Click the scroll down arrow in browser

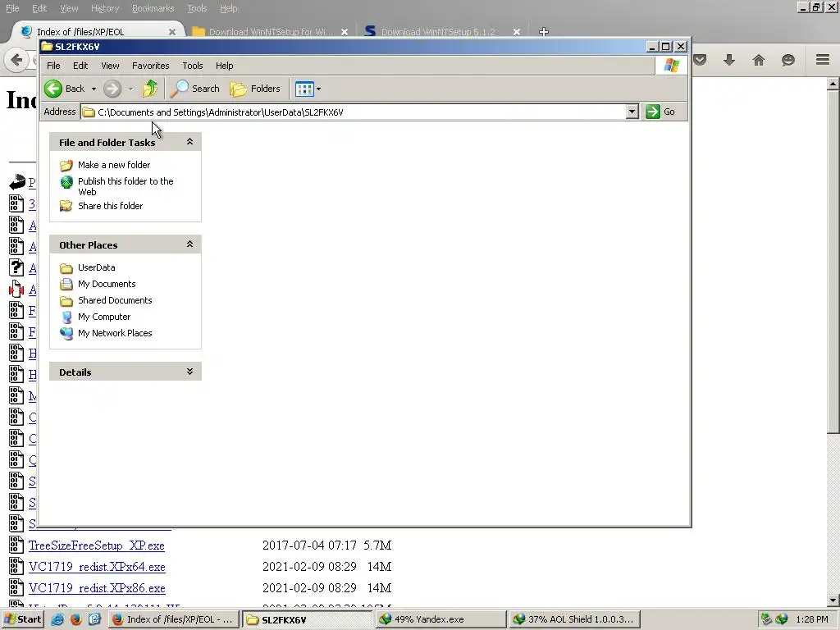(x=833, y=600)
